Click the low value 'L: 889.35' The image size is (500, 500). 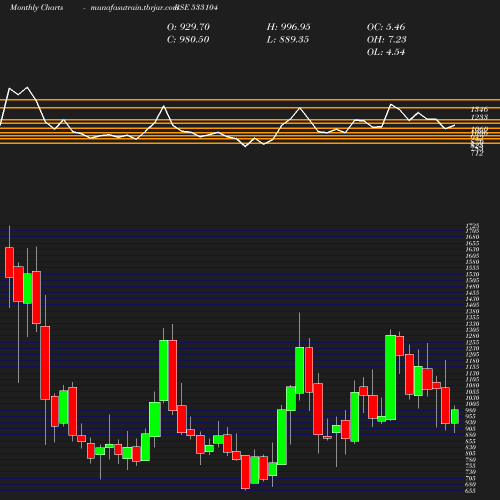point(288,40)
